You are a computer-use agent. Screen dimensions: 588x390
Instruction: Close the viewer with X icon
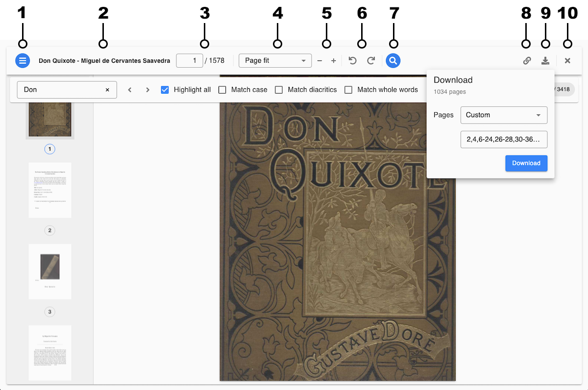(567, 61)
